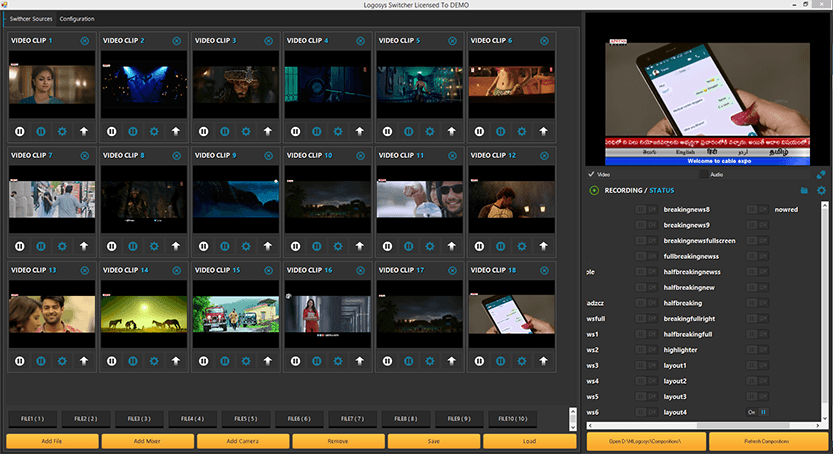Image resolution: width=833 pixels, height=454 pixels.
Task: Click the up arrow on Video Clip 1
Action: click(x=84, y=131)
